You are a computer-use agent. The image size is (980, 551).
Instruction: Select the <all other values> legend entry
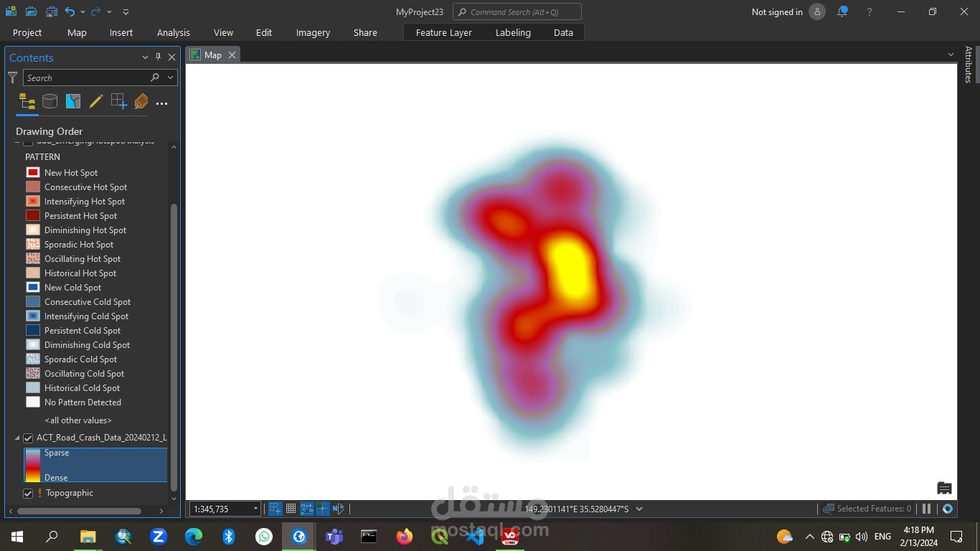pos(78,420)
